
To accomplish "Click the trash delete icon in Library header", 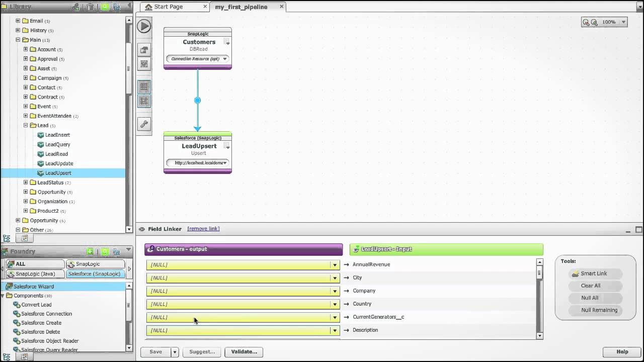I will coord(90,7).
